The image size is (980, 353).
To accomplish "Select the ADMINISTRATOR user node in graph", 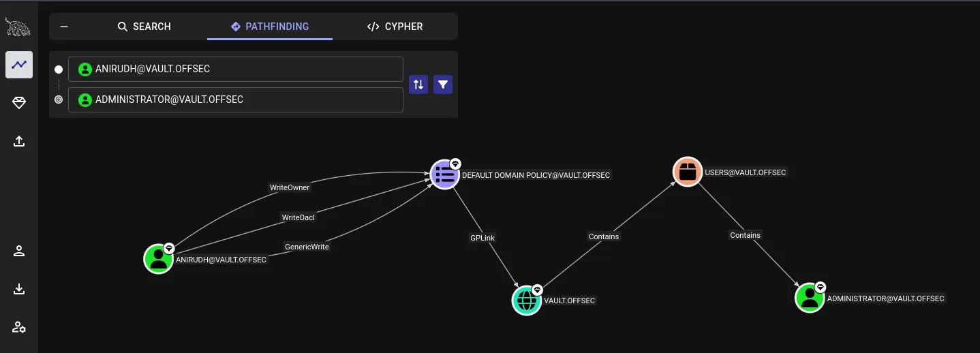I will (x=810, y=298).
